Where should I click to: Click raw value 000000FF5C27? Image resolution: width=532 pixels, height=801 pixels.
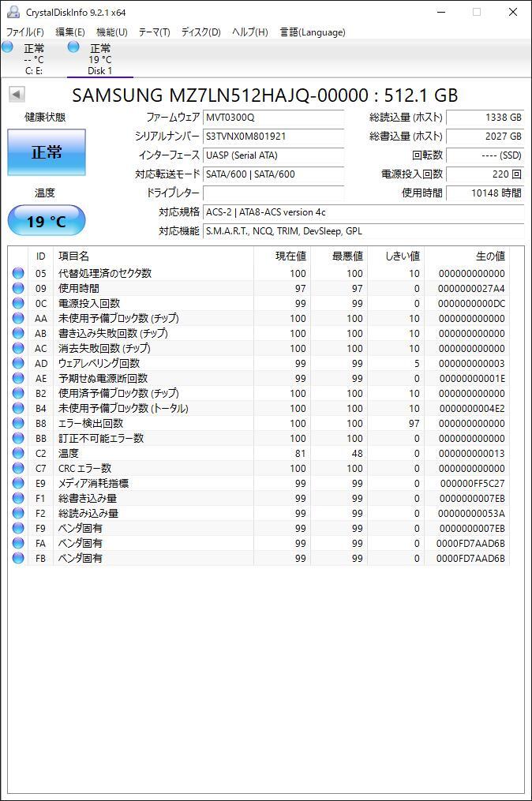[472, 483]
